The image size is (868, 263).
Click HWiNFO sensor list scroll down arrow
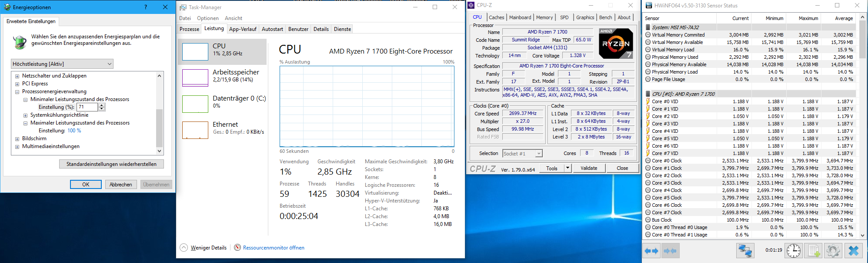[x=863, y=235]
